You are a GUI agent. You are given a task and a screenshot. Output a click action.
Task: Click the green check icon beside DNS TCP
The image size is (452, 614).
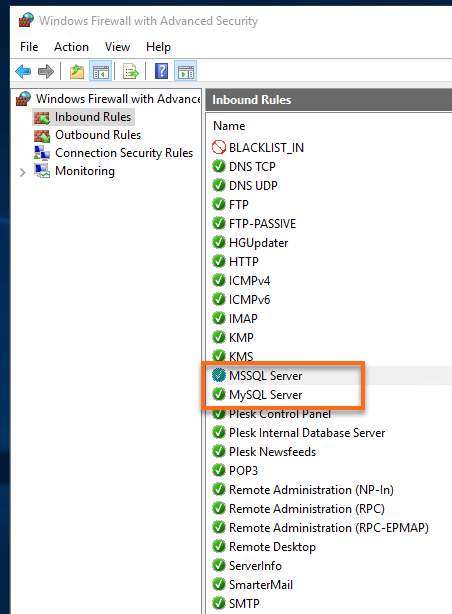pos(219,166)
